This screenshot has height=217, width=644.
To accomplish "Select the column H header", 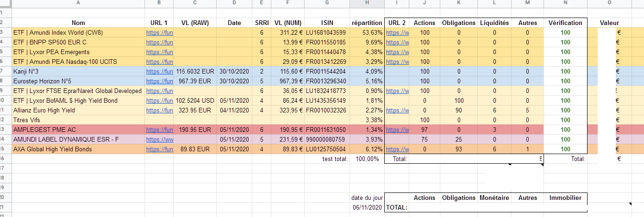I will click(367, 3).
